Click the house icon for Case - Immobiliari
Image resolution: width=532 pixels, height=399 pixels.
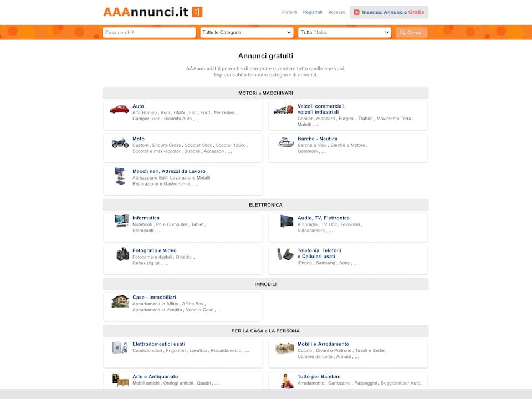click(120, 301)
